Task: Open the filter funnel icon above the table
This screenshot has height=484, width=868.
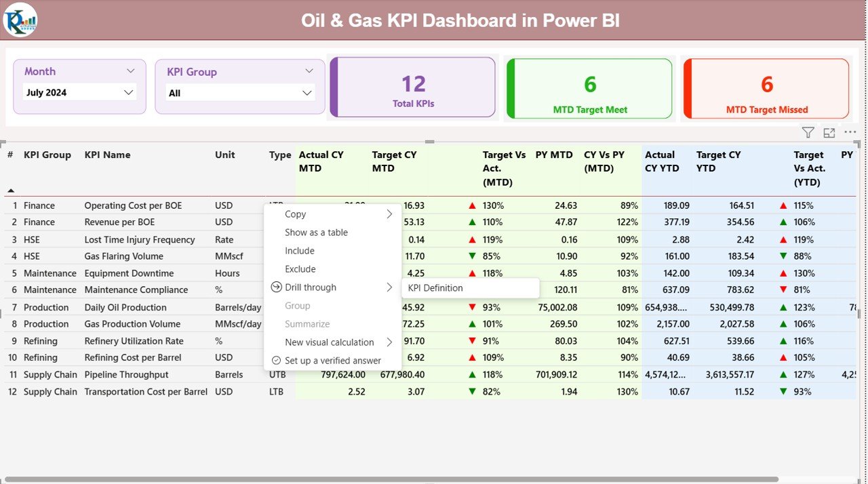Action: pos(807,132)
